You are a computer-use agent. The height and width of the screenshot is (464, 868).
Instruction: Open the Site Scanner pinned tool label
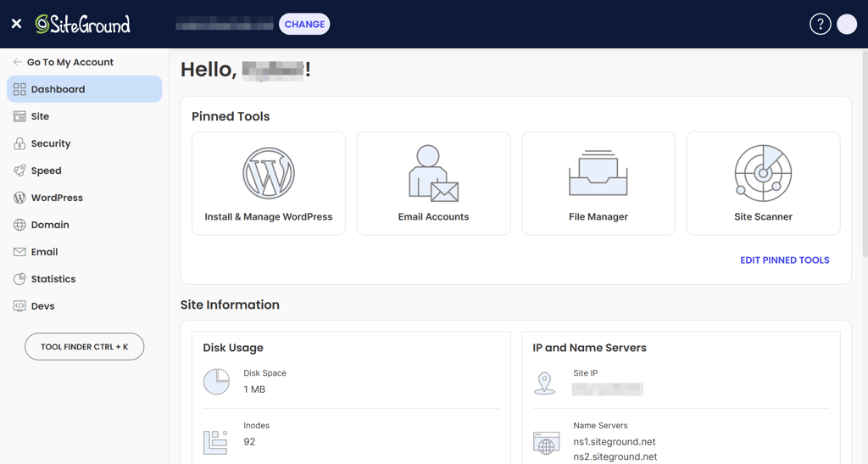pyautogui.click(x=764, y=217)
